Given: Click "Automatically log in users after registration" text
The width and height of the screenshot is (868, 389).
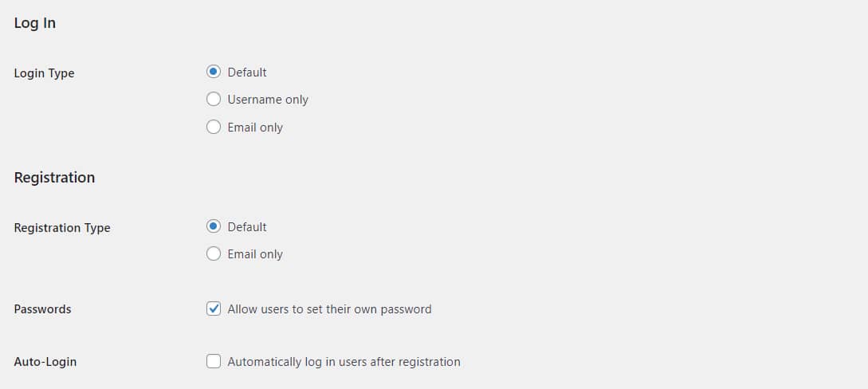Looking at the screenshot, I should coord(344,361).
